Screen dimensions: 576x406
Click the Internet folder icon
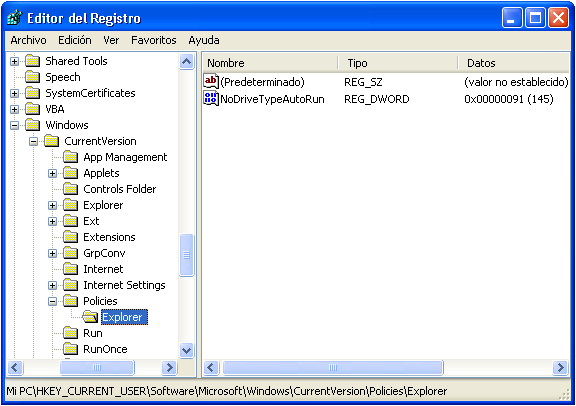pos(71,269)
